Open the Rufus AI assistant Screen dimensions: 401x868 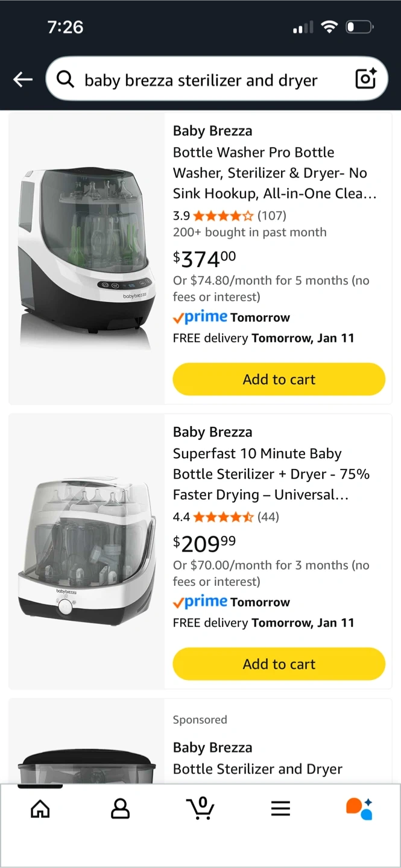(x=359, y=808)
